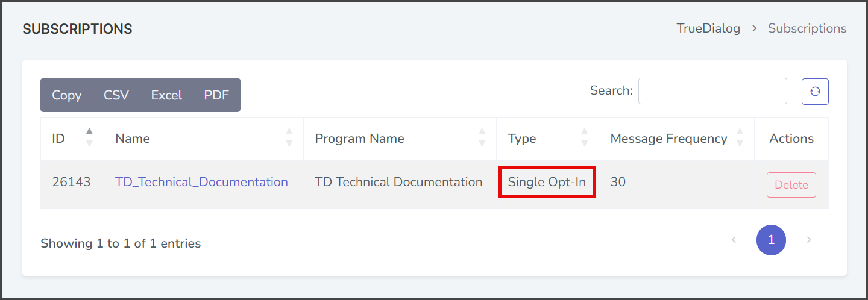This screenshot has width=868, height=300.
Task: Export table as CSV
Action: (116, 95)
